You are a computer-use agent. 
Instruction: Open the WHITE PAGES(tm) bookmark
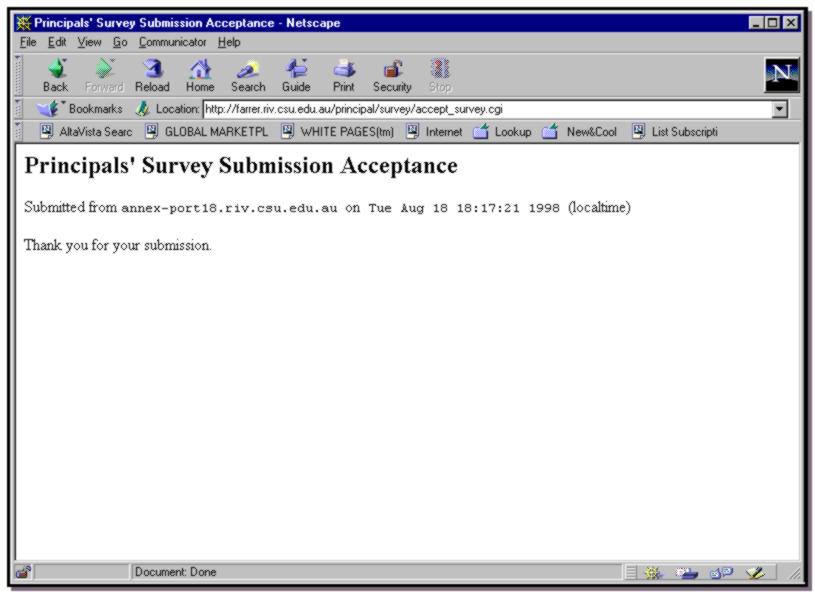338,131
